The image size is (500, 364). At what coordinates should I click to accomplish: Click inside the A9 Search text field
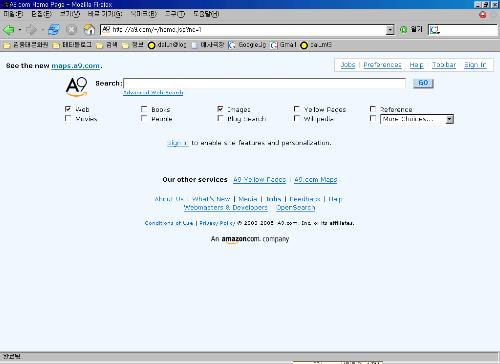point(264,83)
